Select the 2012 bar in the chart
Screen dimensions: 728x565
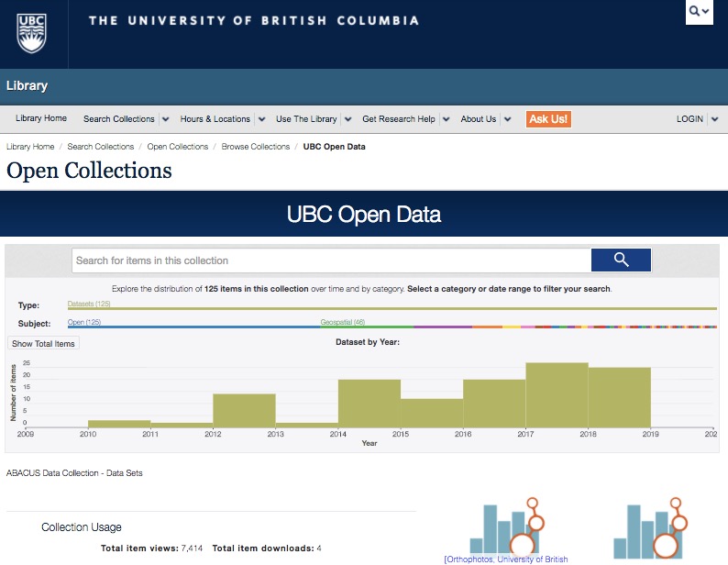click(x=244, y=411)
